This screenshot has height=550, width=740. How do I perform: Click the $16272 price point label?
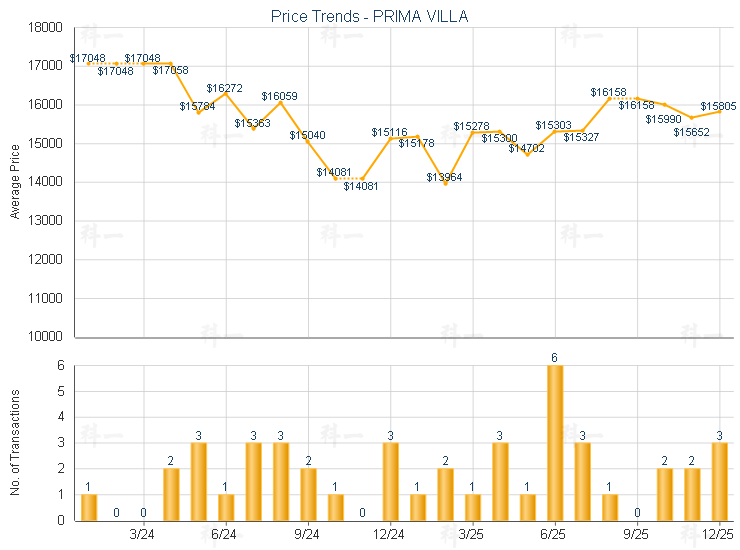coord(224,89)
